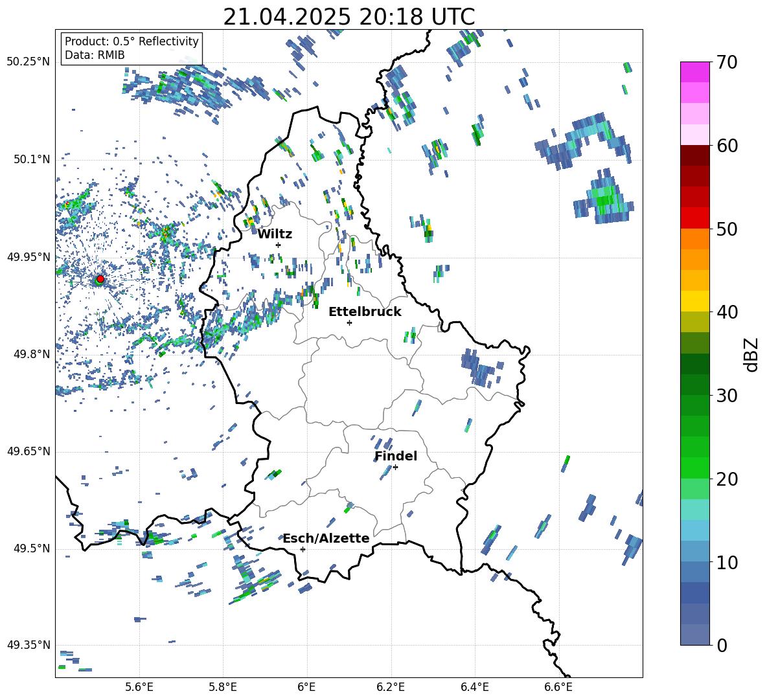Click the dBZ colorbar label
The height and width of the screenshot is (700, 767).
tap(751, 354)
